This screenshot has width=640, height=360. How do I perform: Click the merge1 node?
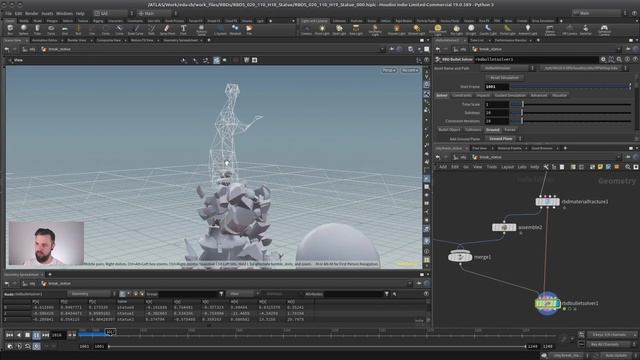[460, 257]
